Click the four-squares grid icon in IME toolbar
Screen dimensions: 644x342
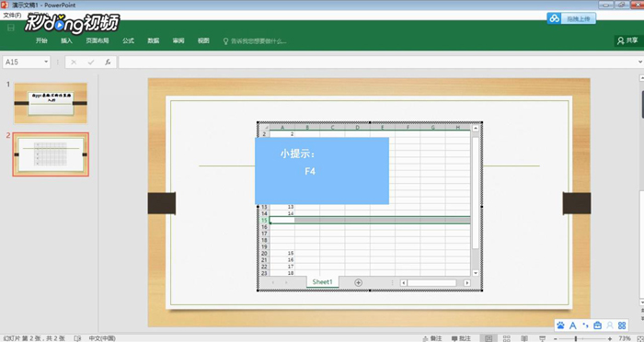[622, 325]
